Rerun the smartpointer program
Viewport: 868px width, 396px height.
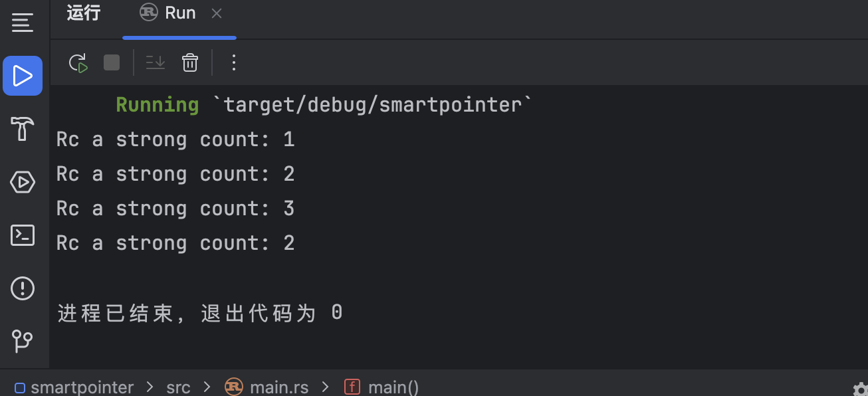(78, 63)
